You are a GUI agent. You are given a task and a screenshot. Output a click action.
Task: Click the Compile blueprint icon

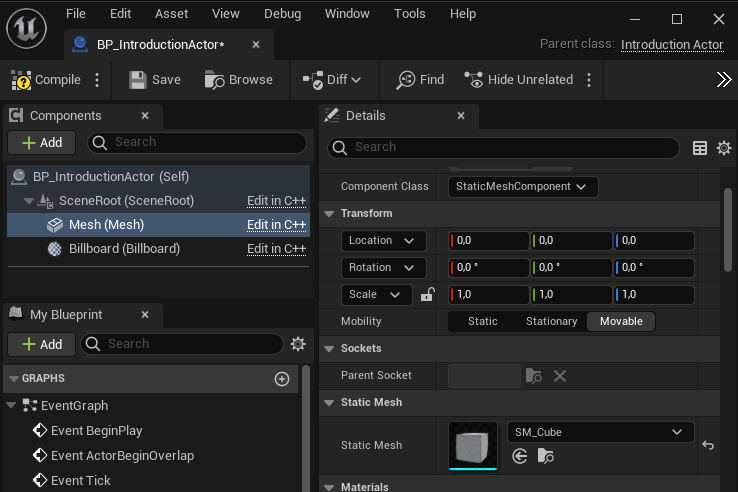click(22, 80)
